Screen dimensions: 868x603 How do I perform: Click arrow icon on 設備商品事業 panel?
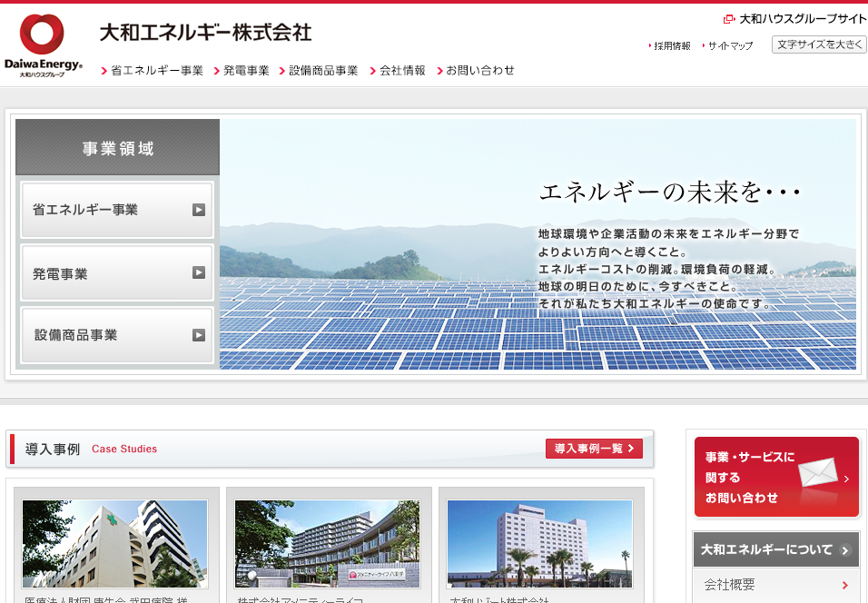[199, 335]
